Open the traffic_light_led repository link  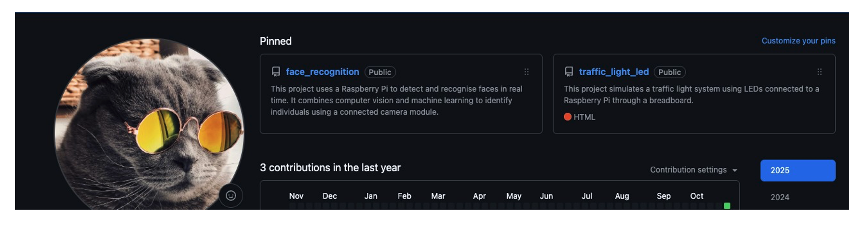point(613,72)
